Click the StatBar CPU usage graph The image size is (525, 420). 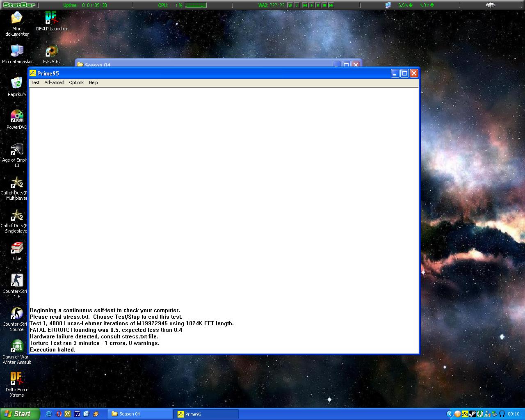pyautogui.click(x=196, y=5)
